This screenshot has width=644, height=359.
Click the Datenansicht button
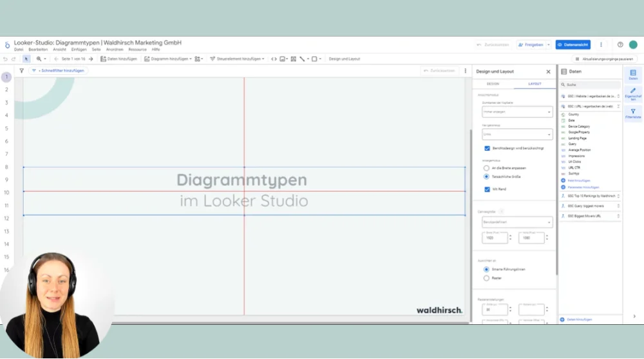[x=573, y=44]
